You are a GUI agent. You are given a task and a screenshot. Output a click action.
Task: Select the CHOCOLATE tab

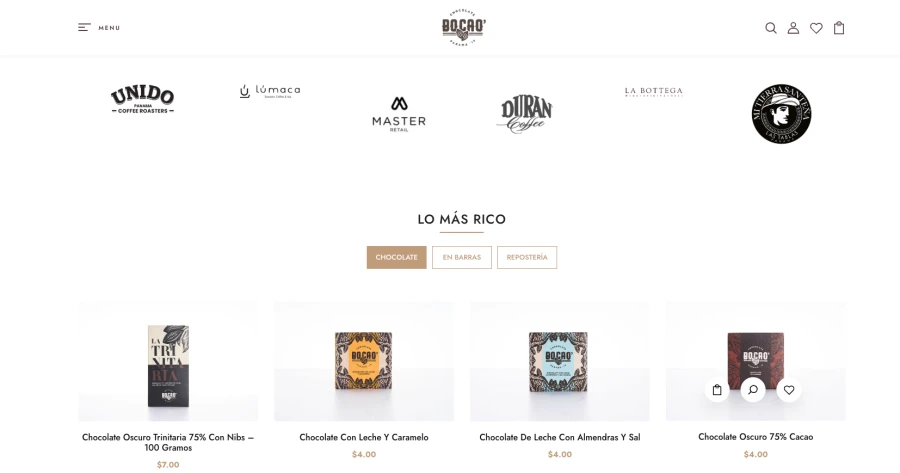[x=397, y=257]
